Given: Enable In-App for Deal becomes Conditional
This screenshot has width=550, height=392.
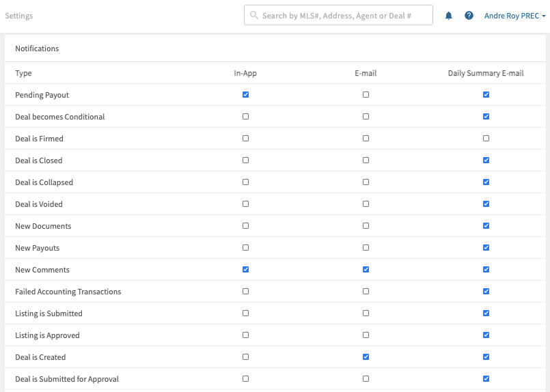Looking at the screenshot, I should [x=245, y=117].
